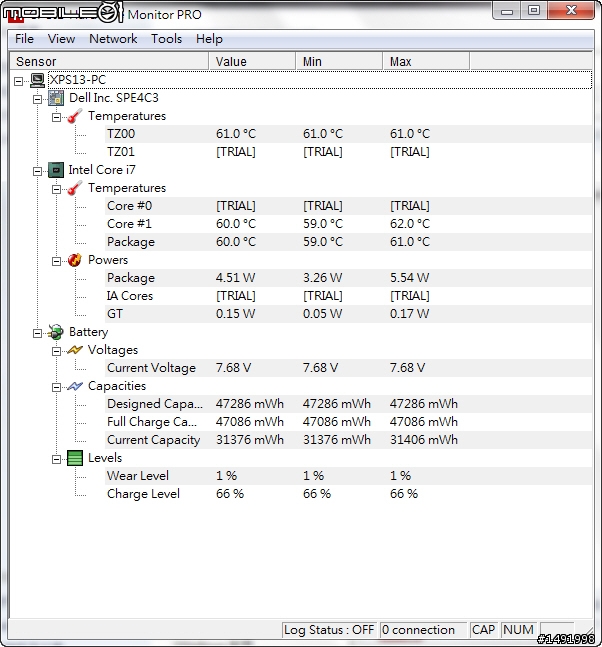Collapse the Levels group
The width and height of the screenshot is (602, 647).
tap(56, 459)
